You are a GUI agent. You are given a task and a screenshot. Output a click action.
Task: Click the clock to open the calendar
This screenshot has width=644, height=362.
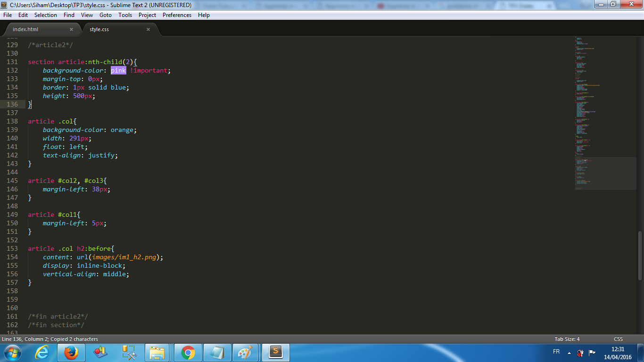pos(618,353)
